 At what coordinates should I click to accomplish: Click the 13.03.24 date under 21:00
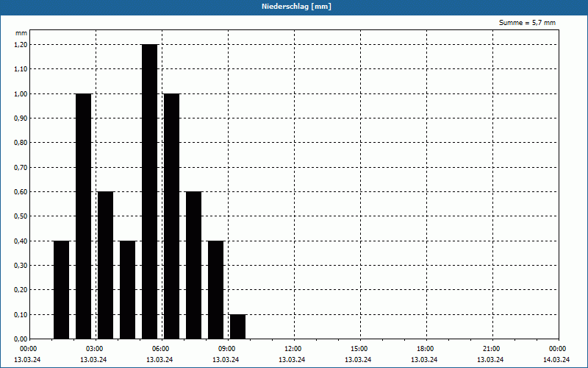pos(490,360)
